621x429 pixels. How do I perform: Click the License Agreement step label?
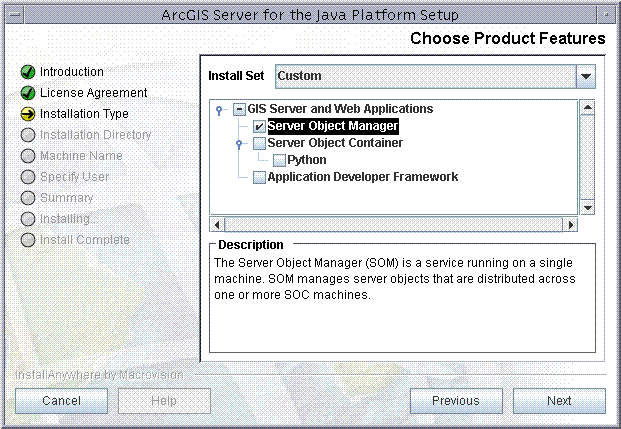click(x=93, y=93)
